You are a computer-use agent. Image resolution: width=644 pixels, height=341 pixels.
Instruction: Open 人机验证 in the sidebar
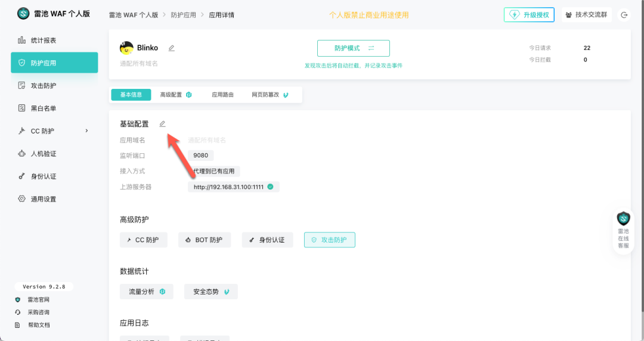click(54, 154)
